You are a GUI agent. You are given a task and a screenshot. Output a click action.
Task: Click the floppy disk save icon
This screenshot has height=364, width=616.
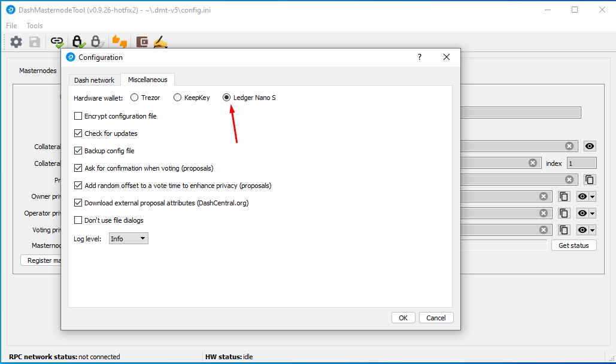click(35, 42)
